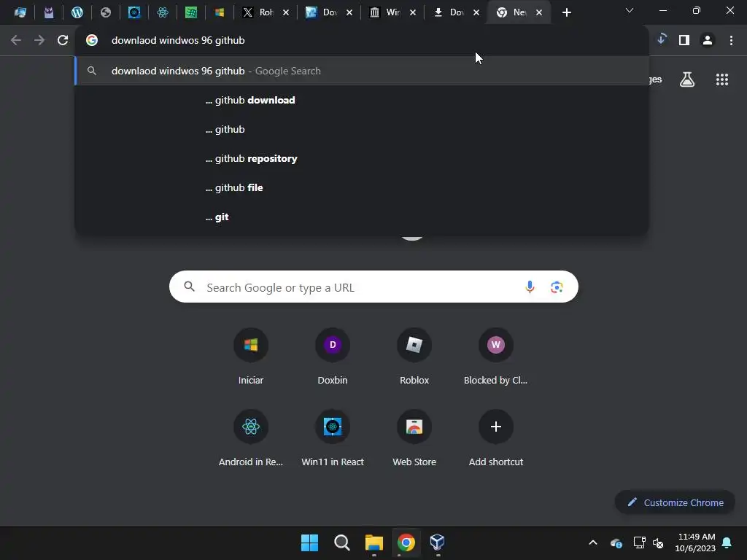Choose the github file suggestion
The height and width of the screenshot is (560, 747).
(362, 187)
